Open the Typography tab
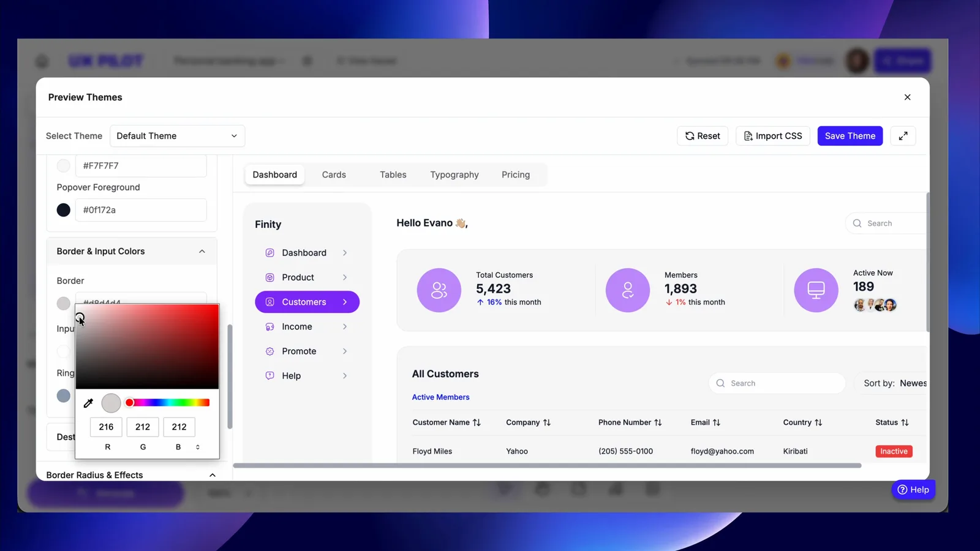980x551 pixels. click(454, 174)
